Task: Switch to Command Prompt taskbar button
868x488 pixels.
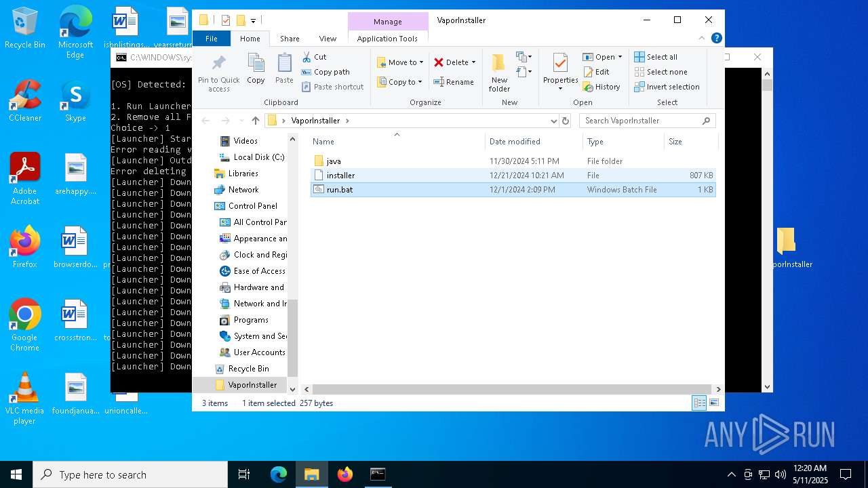Action: click(378, 474)
